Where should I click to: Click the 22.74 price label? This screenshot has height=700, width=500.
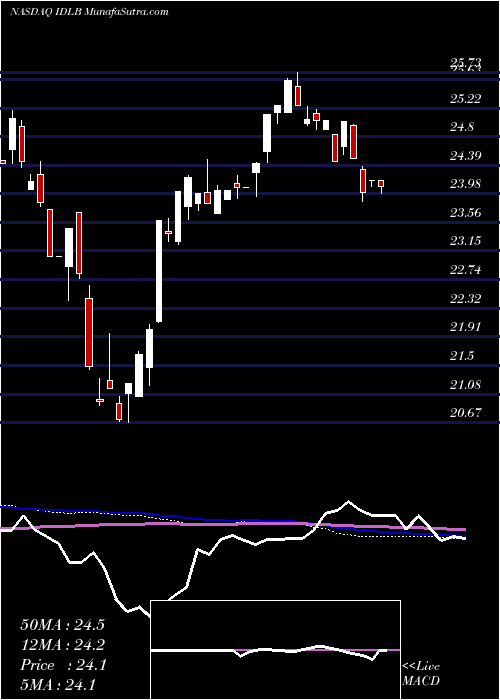[x=466, y=270]
